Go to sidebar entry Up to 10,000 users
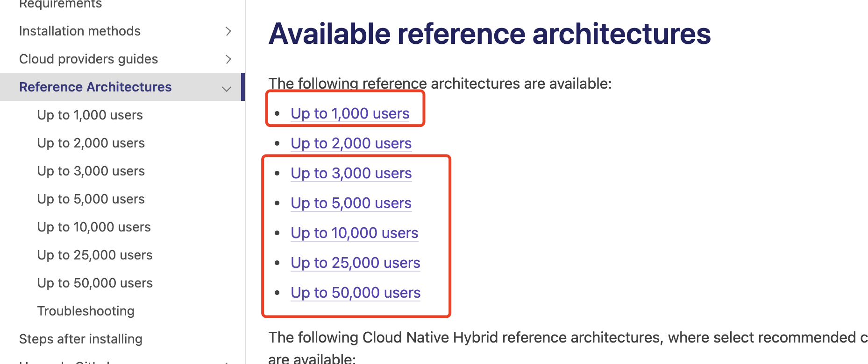 tap(94, 227)
